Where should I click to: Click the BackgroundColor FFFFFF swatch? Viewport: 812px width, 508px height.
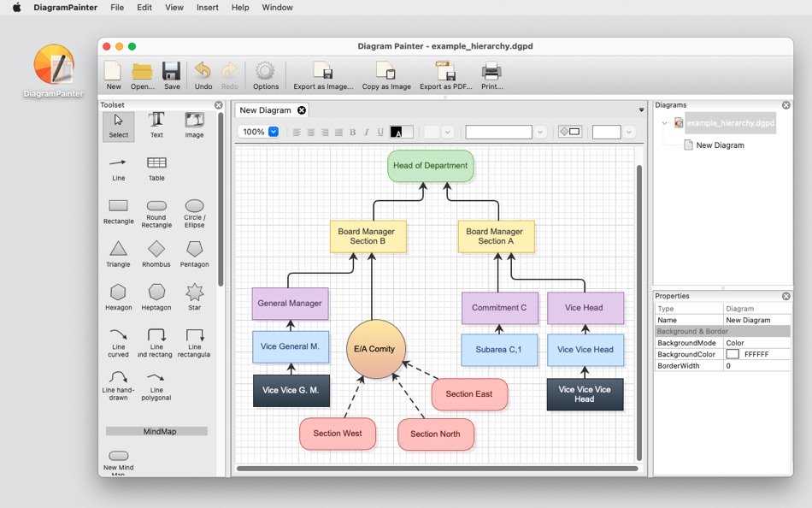tap(733, 354)
